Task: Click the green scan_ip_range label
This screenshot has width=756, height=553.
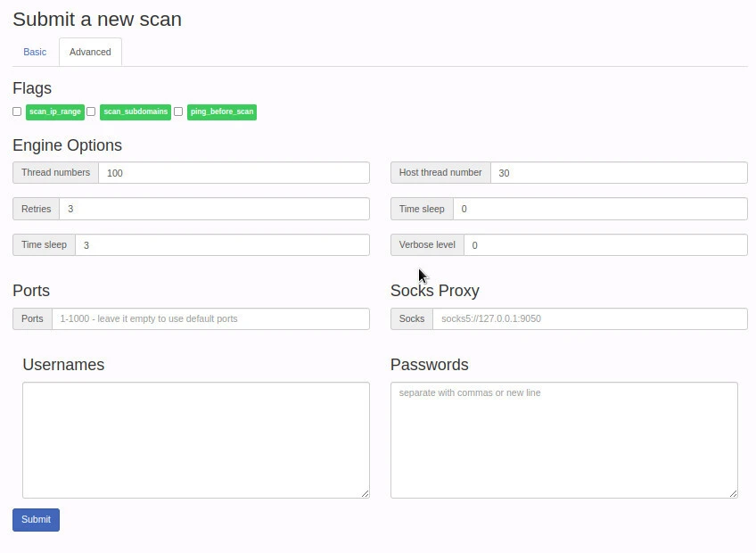Action: [55, 111]
